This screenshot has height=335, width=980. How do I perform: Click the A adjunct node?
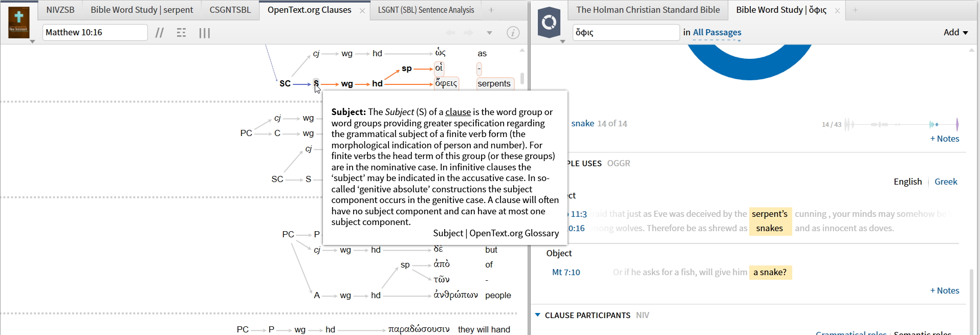click(317, 295)
